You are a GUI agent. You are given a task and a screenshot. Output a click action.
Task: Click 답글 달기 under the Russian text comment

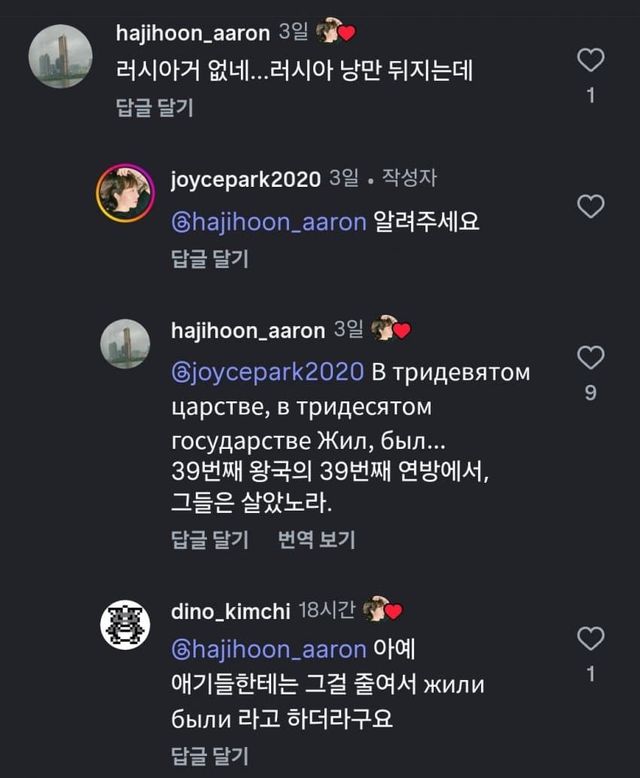pyautogui.click(x=208, y=540)
